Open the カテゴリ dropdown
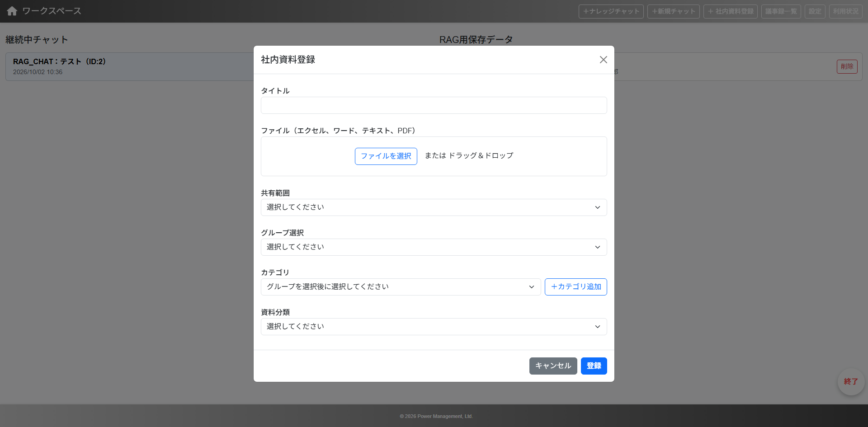The image size is (868, 427). point(401,287)
